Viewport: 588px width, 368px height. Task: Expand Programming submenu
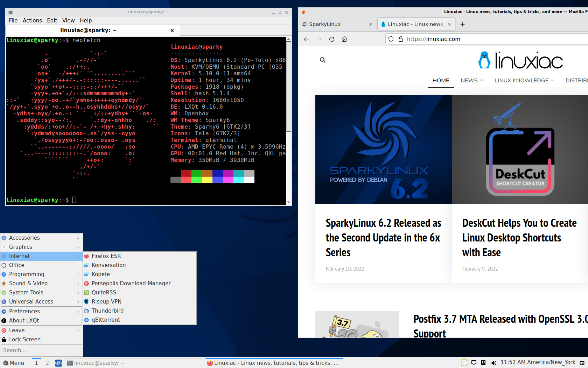[x=41, y=274]
